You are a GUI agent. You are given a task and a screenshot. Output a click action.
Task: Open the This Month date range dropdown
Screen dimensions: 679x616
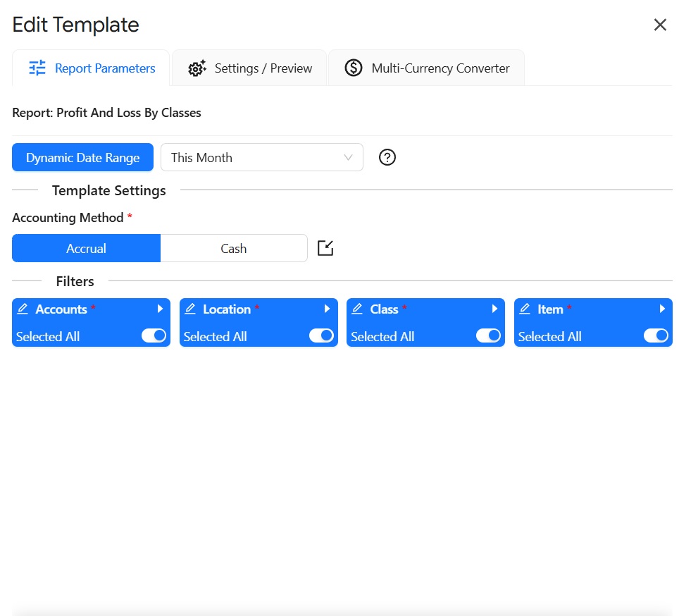click(261, 158)
